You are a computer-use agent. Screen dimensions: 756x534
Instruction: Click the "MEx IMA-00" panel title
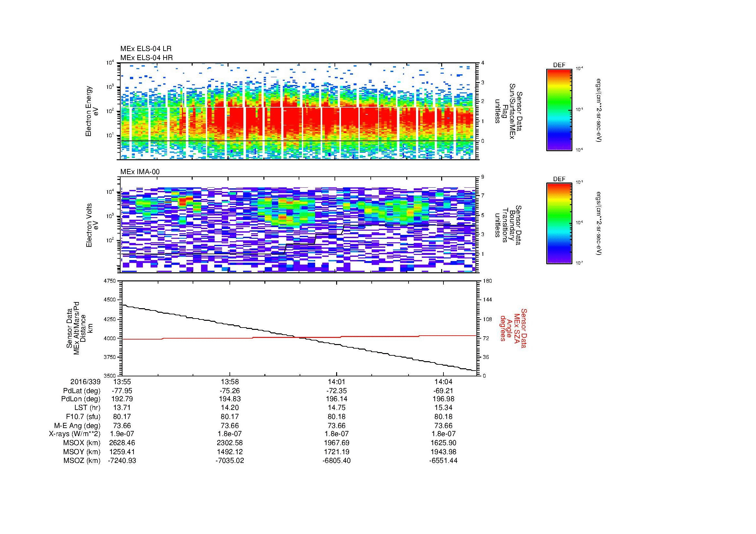click(x=140, y=172)
